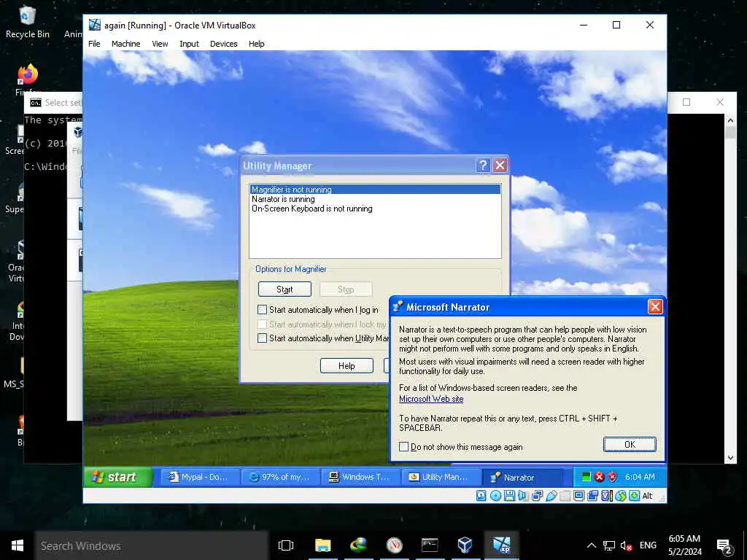The width and height of the screenshot is (747, 560).
Task: Open the hard disk activity indicator icon
Action: (481, 496)
